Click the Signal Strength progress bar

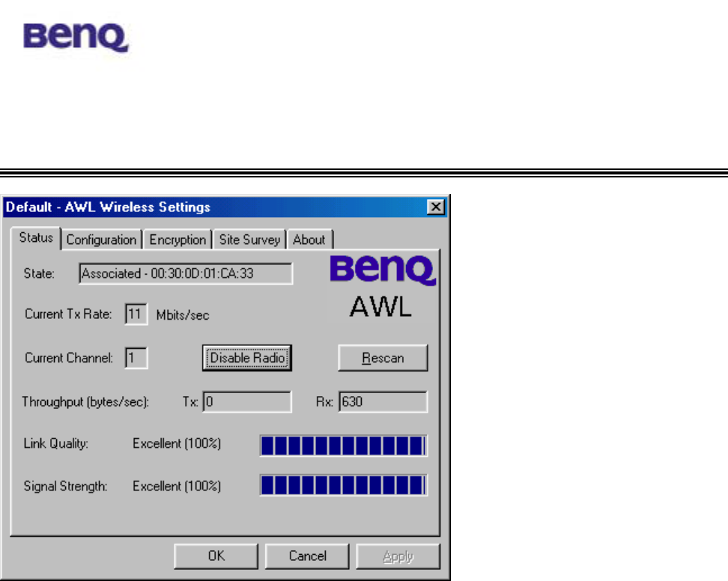pos(343,485)
